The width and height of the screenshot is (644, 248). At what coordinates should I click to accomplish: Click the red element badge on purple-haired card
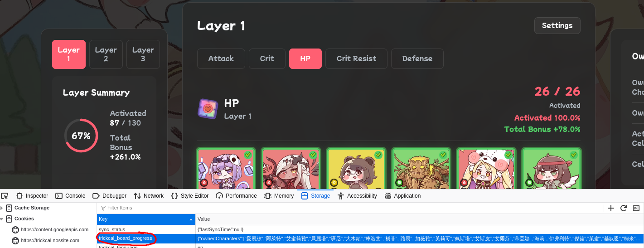(x=203, y=183)
